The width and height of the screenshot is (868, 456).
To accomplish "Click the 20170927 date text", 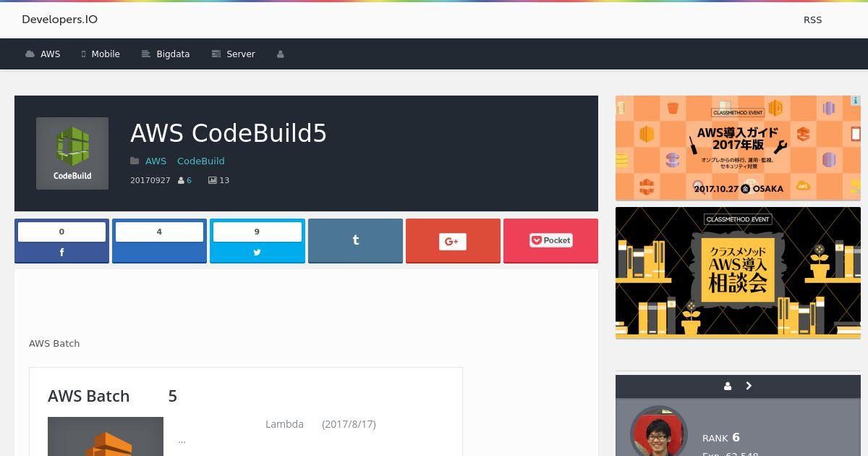I will [x=150, y=180].
